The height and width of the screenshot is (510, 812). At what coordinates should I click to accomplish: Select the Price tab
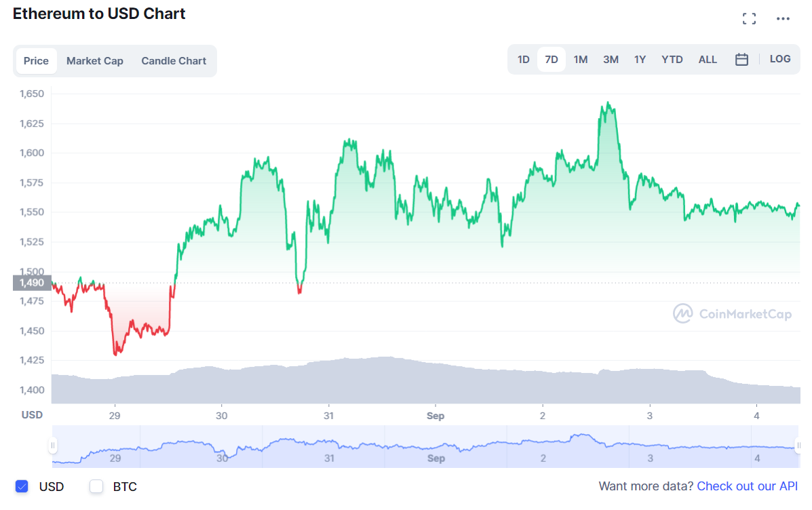[x=36, y=61]
